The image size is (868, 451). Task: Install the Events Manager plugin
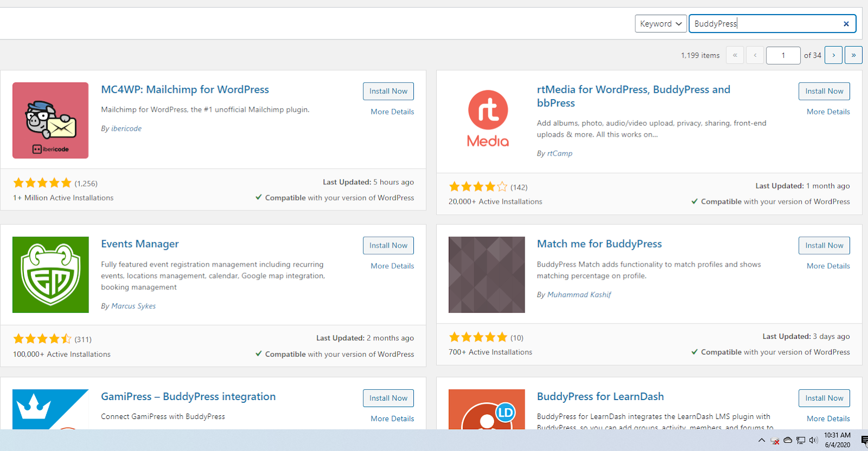click(x=388, y=246)
